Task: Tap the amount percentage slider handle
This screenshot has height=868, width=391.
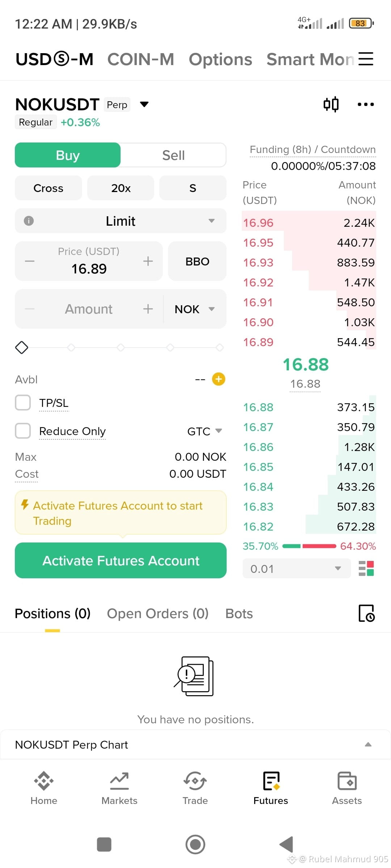Action: [x=22, y=348]
